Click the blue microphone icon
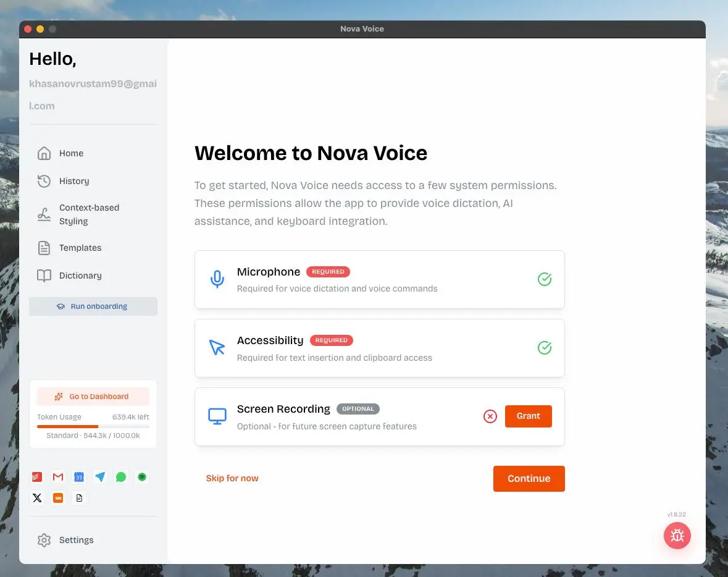Image resolution: width=728 pixels, height=577 pixels. tap(217, 279)
